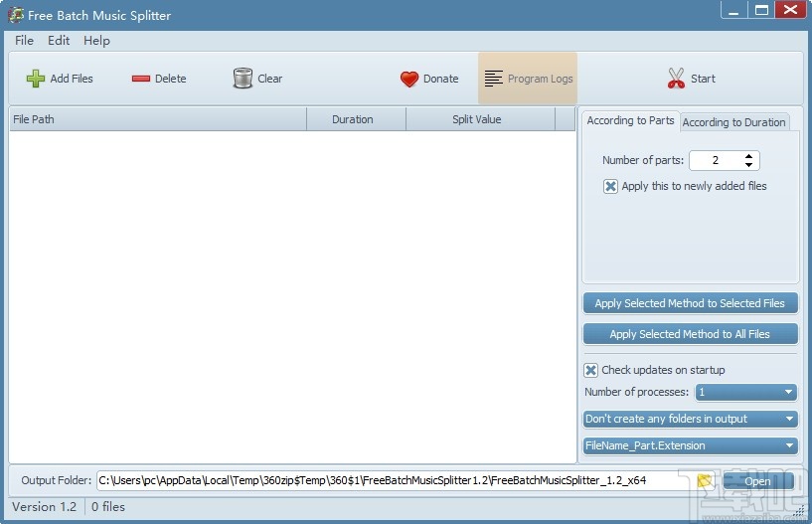Click Apply Selected Method to Selected Files
The height and width of the screenshot is (524, 812).
coord(691,303)
